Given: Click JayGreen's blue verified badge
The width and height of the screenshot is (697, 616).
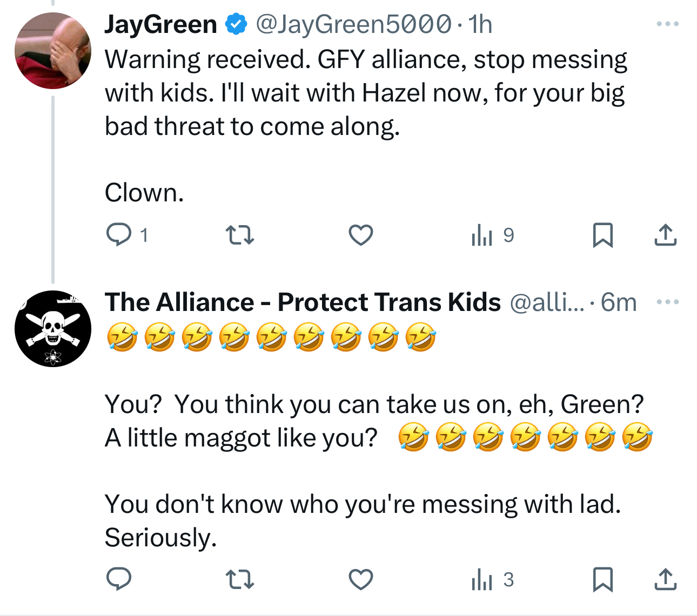Looking at the screenshot, I should click(236, 24).
